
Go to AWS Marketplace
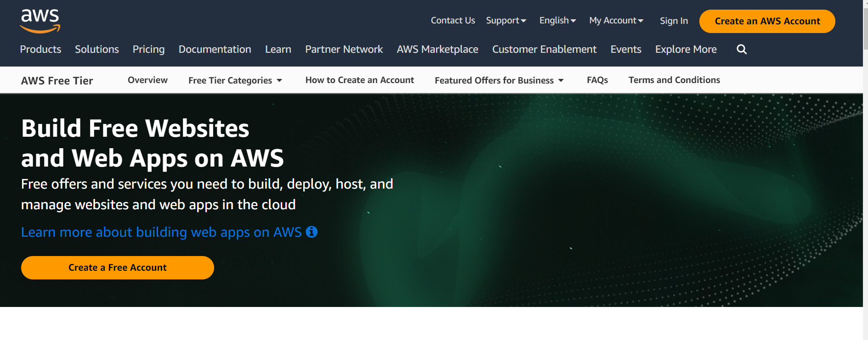click(x=437, y=49)
